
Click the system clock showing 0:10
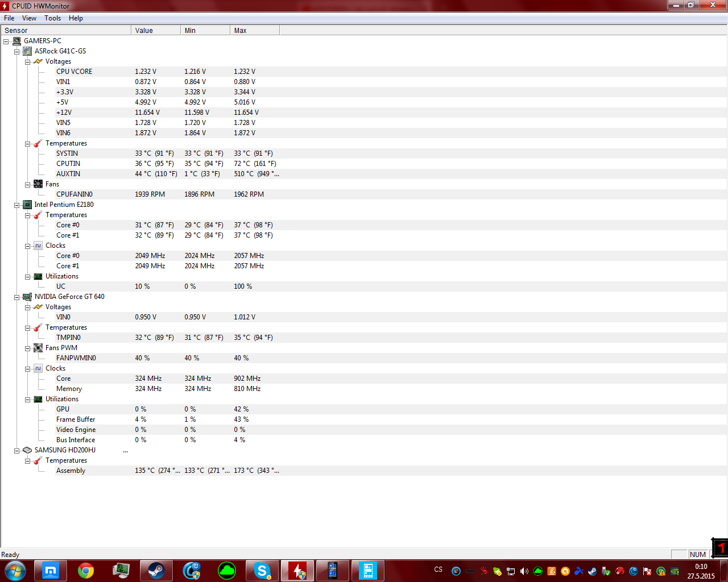[x=701, y=567]
